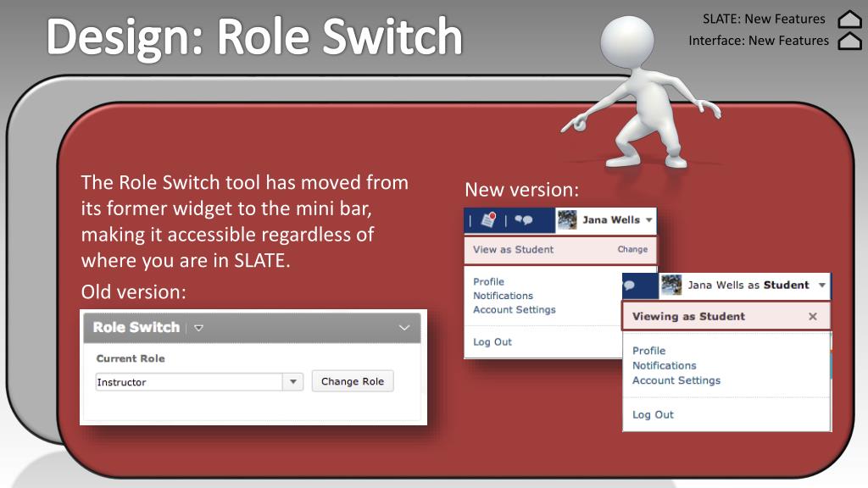Screen dimensions: 868x488
Task: Click the Change Role button
Action: [x=353, y=381]
